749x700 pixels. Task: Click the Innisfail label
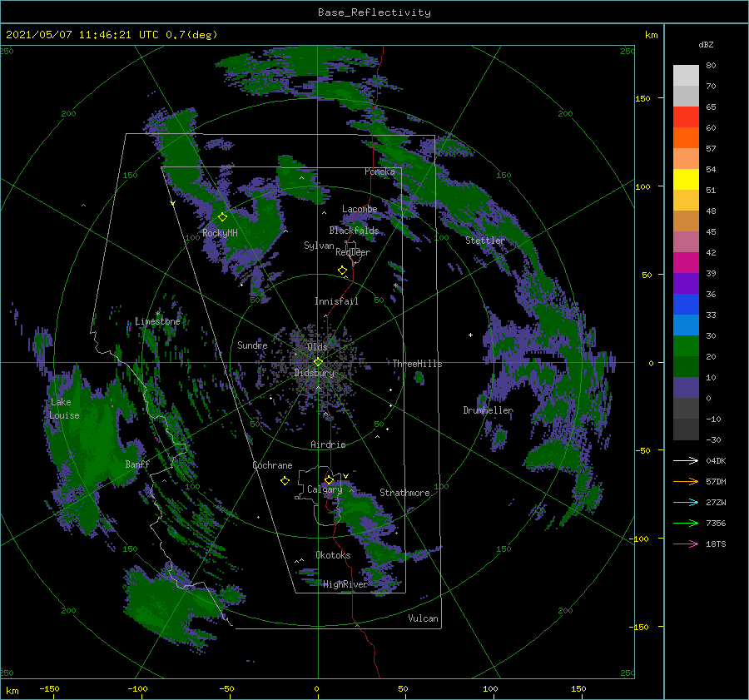(x=336, y=301)
